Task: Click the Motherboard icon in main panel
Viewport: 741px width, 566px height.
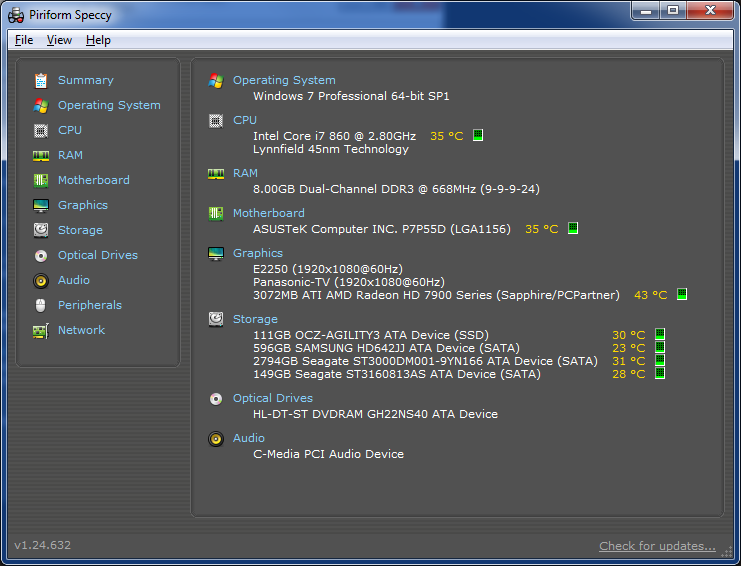Action: point(216,214)
